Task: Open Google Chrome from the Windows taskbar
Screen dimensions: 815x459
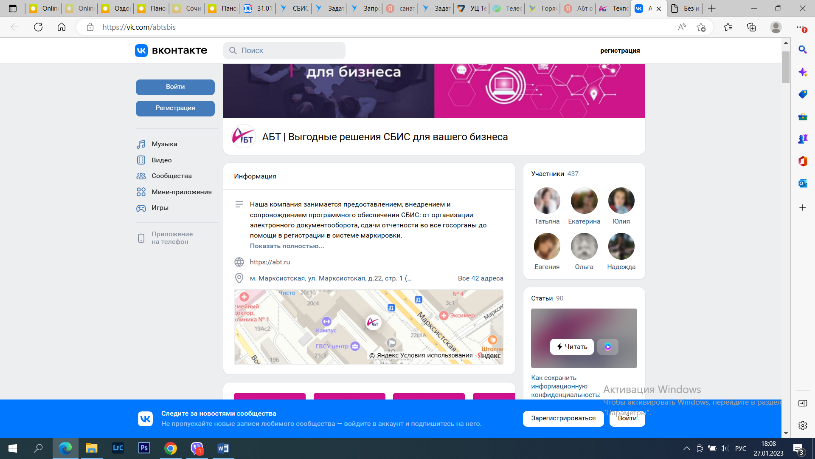Action: coord(170,449)
